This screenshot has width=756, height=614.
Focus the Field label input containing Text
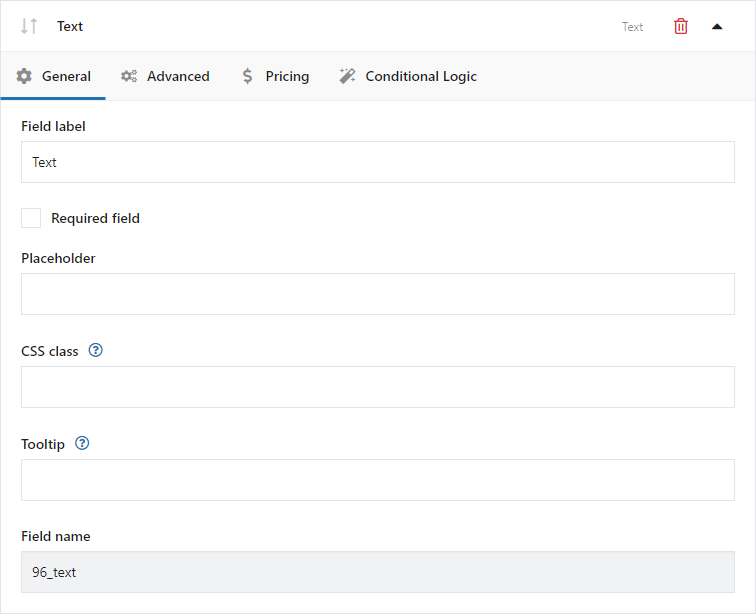pyautogui.click(x=378, y=162)
